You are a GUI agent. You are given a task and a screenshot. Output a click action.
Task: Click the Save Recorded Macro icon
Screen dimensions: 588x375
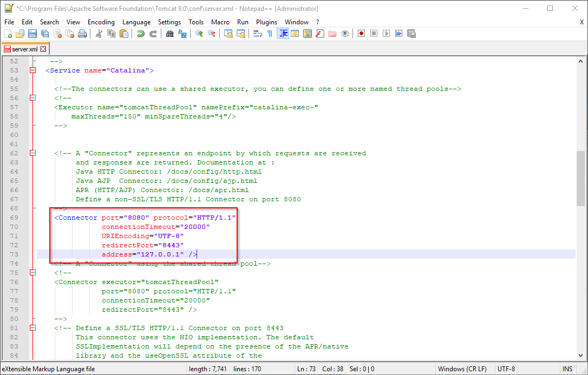(411, 34)
